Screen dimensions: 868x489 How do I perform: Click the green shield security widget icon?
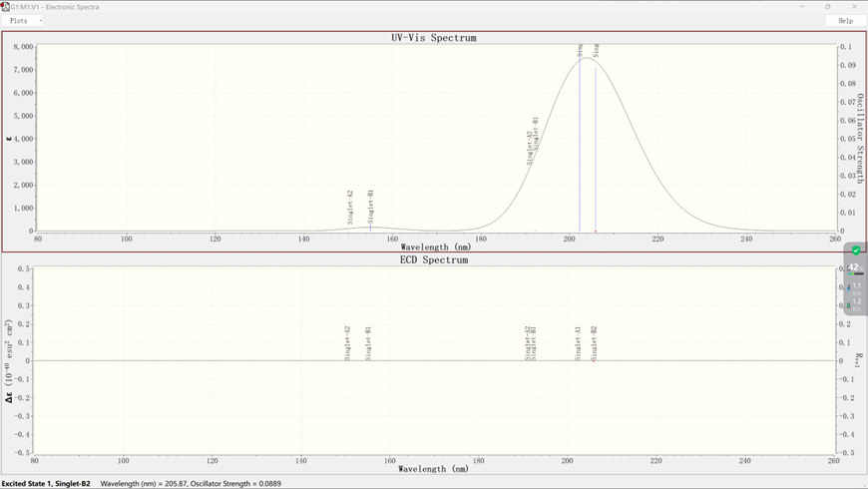(x=856, y=250)
